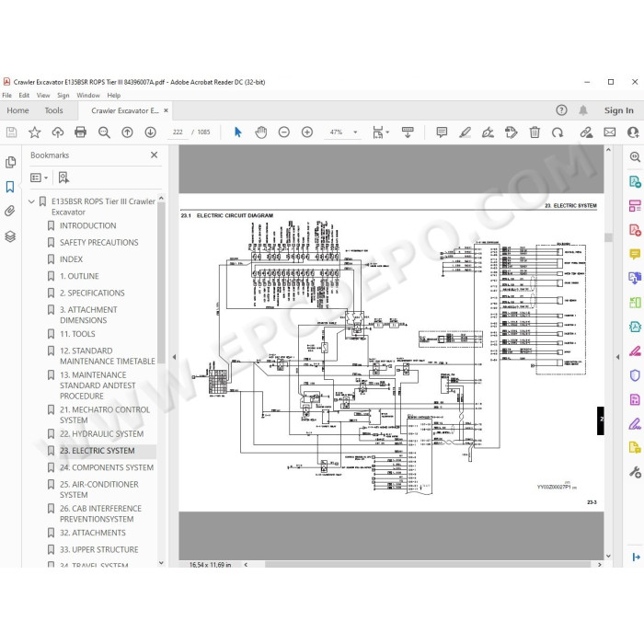Click the page fit options icon

pos(380,132)
